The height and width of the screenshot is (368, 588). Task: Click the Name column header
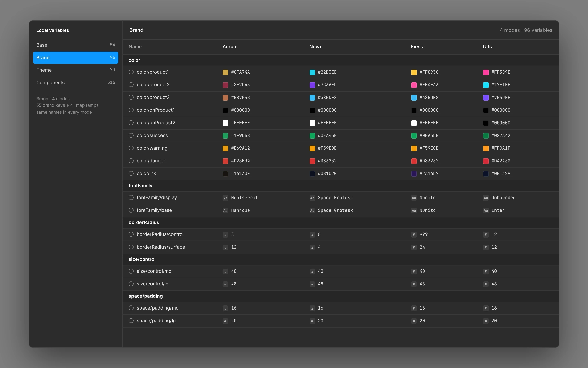click(x=135, y=47)
